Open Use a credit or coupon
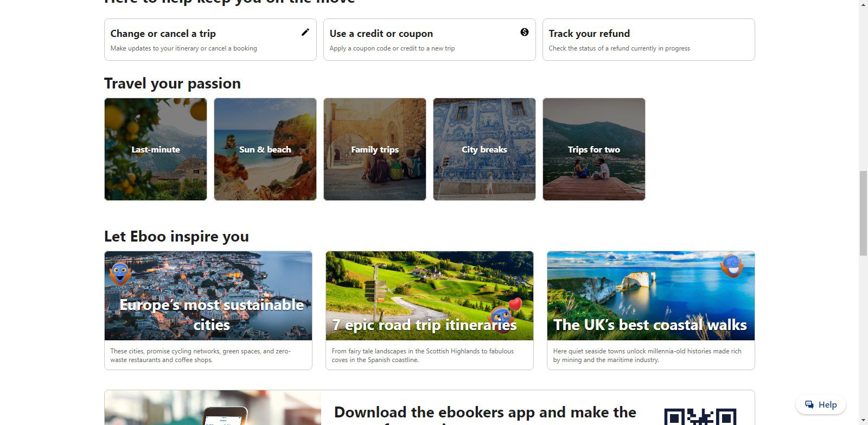Viewport: 868px width, 425px height. [x=429, y=40]
